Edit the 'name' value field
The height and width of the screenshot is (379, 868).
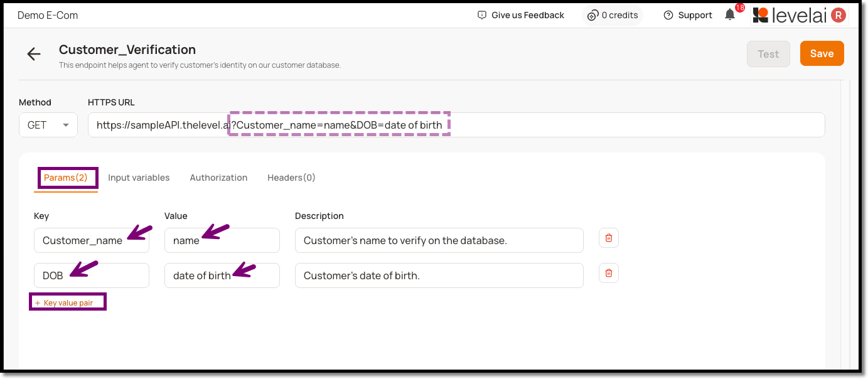pos(222,240)
